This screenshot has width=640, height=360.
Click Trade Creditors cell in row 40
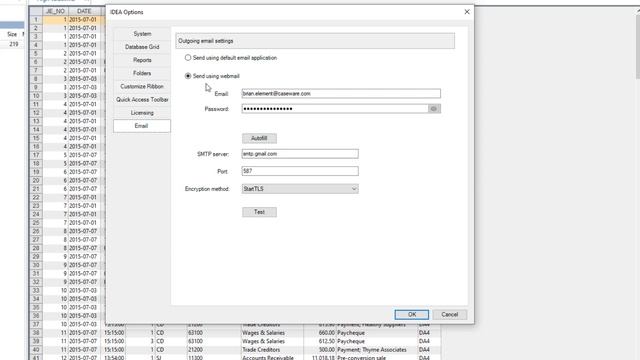tap(272, 350)
